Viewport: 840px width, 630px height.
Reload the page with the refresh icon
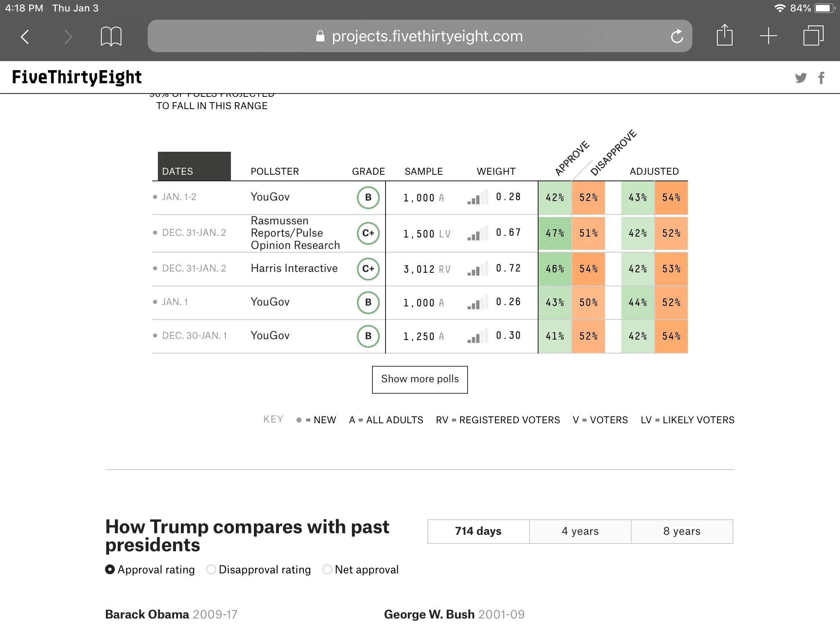677,36
